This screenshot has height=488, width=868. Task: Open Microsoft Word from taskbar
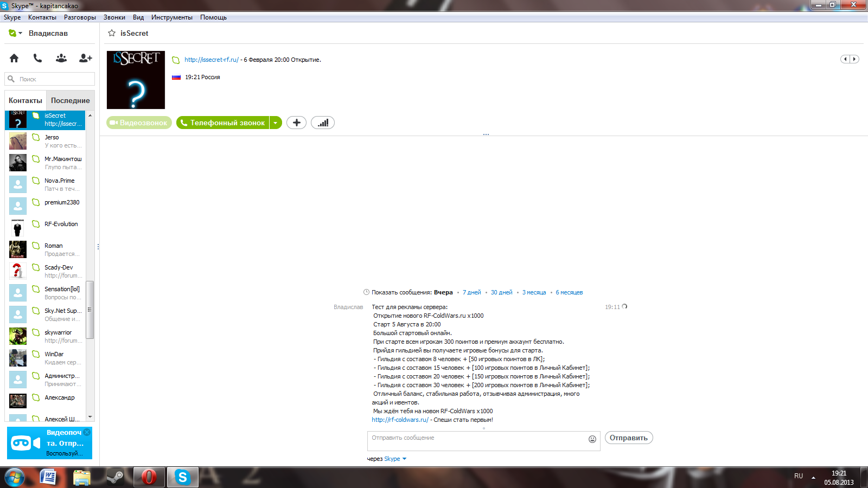(49, 477)
